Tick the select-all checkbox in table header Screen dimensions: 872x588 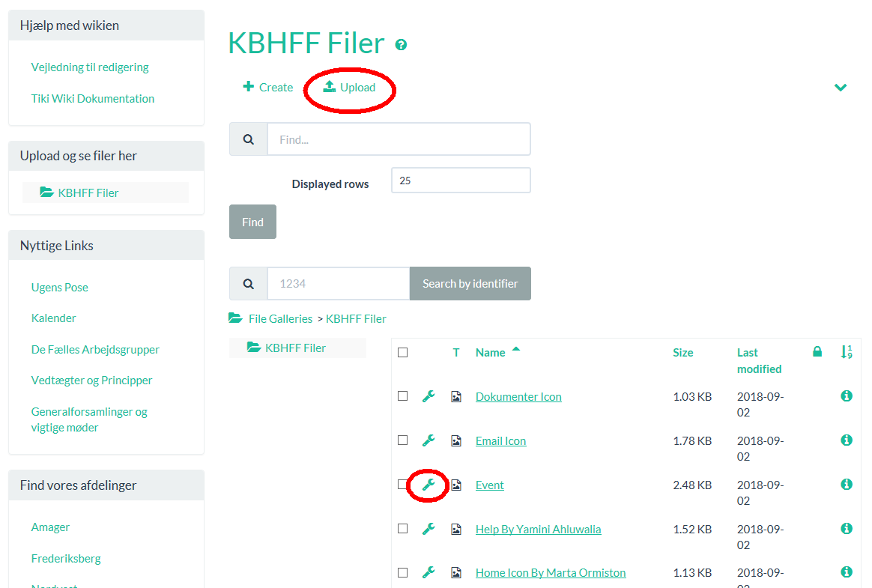pos(403,352)
